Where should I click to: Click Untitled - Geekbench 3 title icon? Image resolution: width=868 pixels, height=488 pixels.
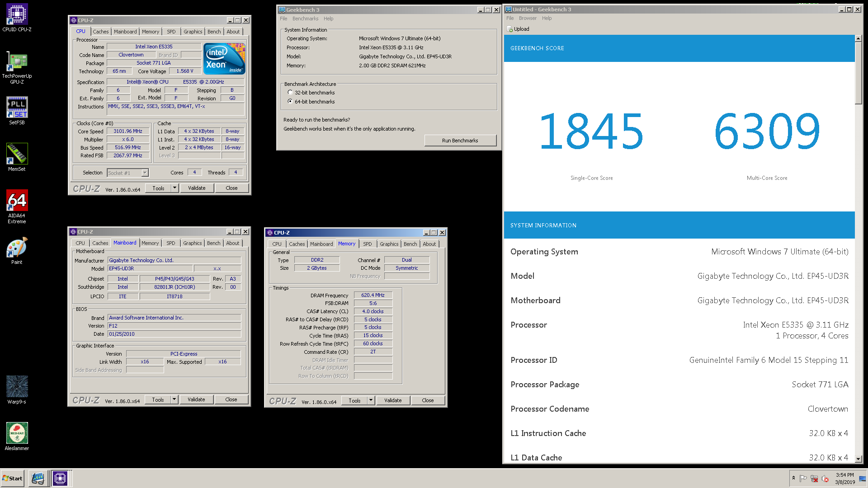(x=509, y=9)
